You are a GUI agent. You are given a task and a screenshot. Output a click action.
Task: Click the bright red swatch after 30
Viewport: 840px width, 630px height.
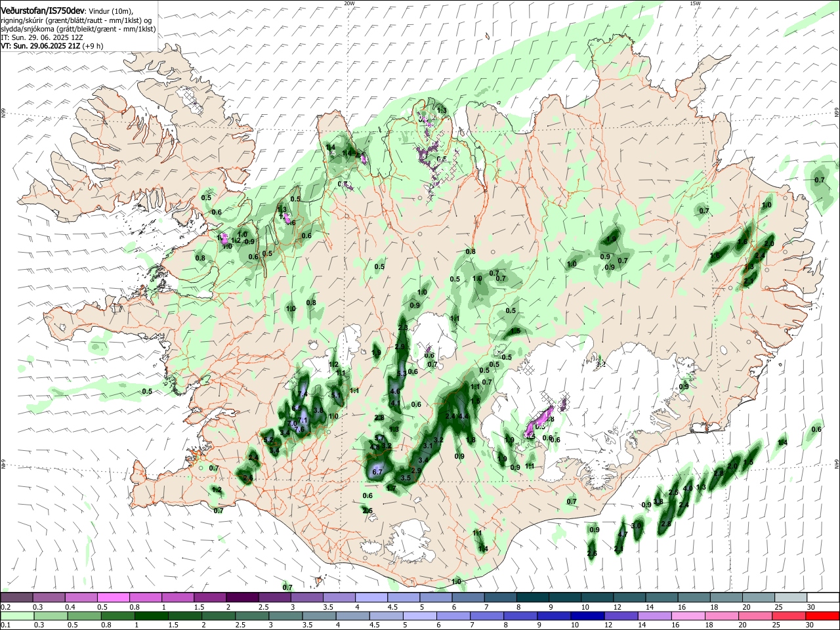pos(823,616)
